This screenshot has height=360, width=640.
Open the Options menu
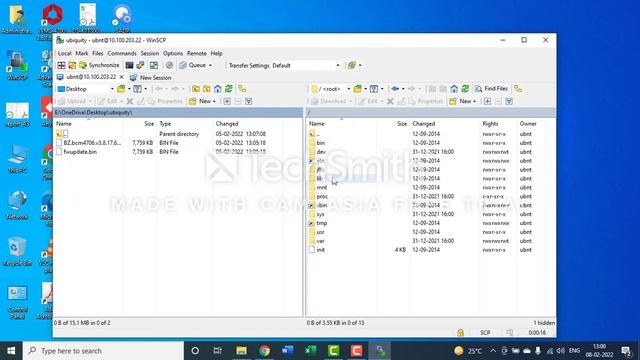coord(173,53)
